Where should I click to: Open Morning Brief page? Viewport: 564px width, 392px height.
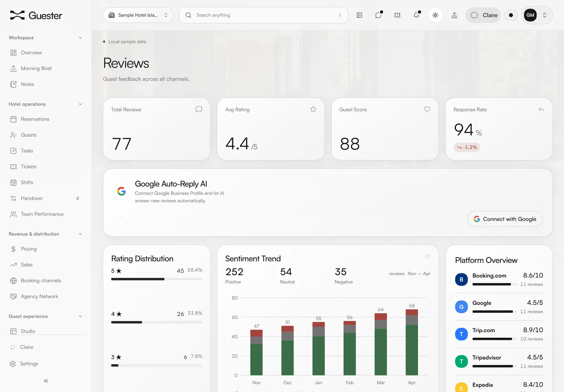pos(46,68)
